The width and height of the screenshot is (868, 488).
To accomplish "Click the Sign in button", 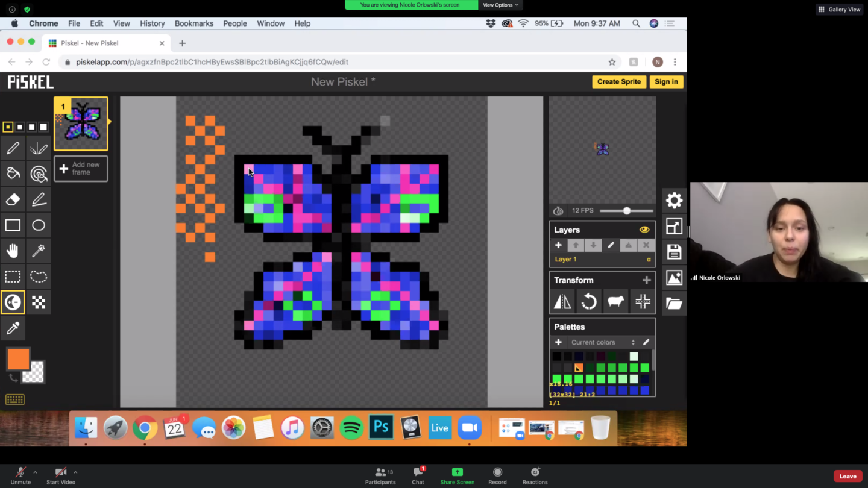I will pos(666,82).
